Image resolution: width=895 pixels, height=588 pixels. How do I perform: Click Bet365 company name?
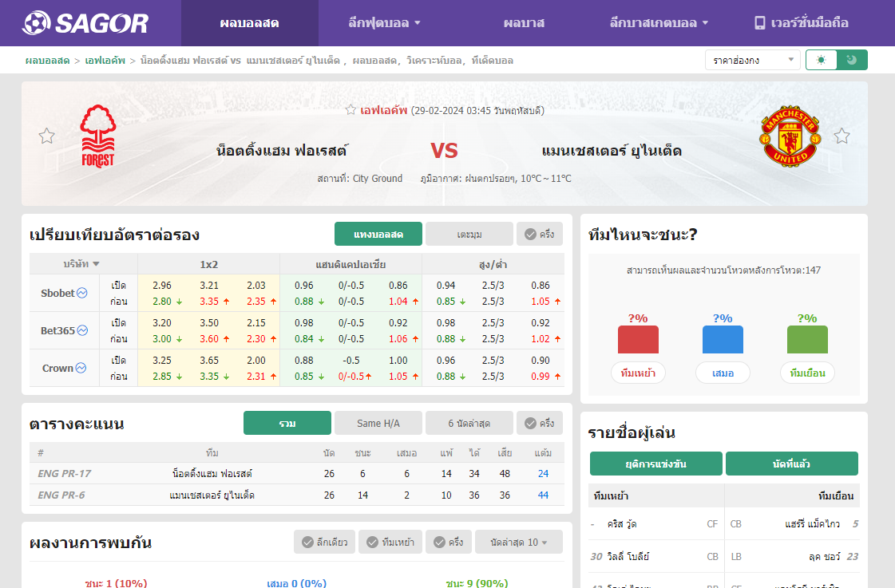tap(57, 331)
